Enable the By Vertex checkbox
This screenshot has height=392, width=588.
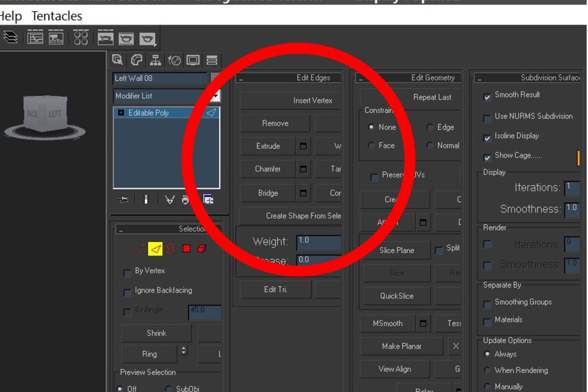click(x=127, y=273)
